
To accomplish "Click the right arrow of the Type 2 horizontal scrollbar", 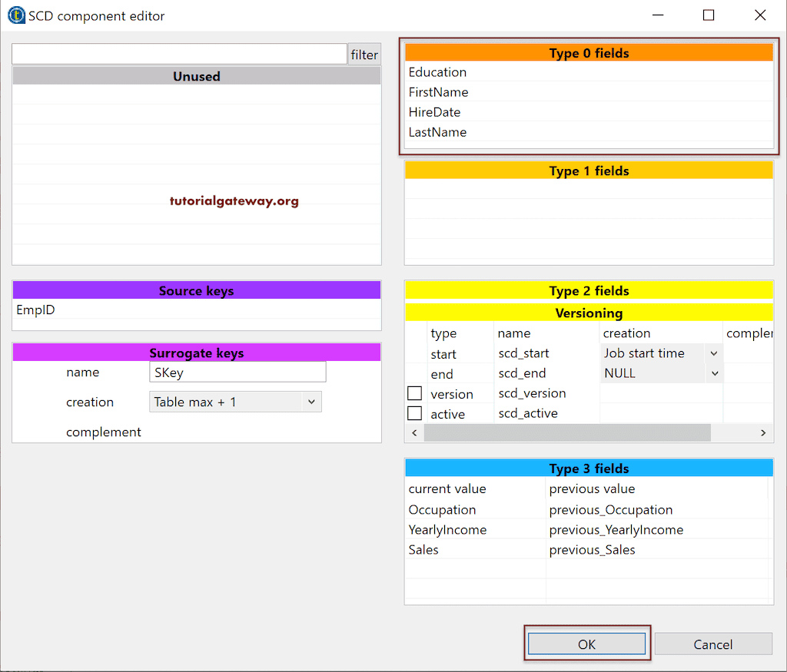I will click(x=762, y=432).
